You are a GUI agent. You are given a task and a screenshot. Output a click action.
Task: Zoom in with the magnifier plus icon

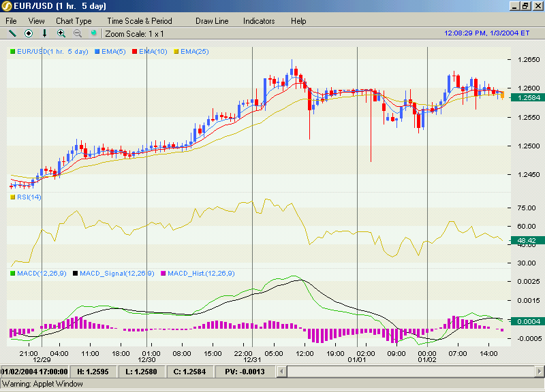coord(61,33)
